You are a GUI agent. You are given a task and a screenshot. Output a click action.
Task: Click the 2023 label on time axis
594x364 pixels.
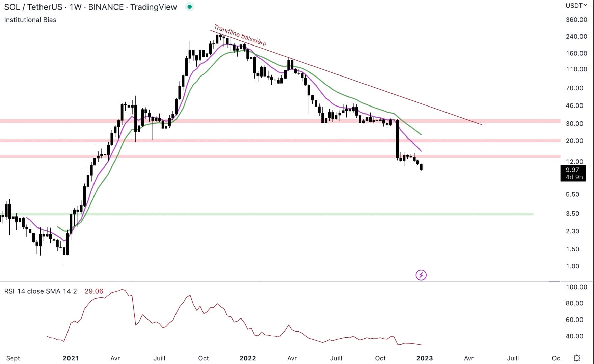tap(424, 358)
